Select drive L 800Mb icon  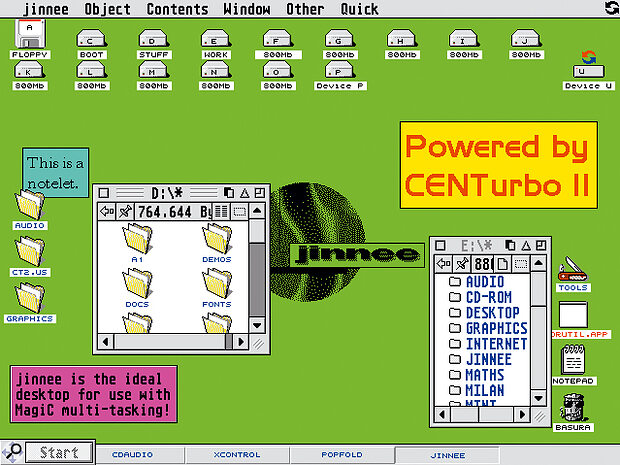click(x=91, y=70)
